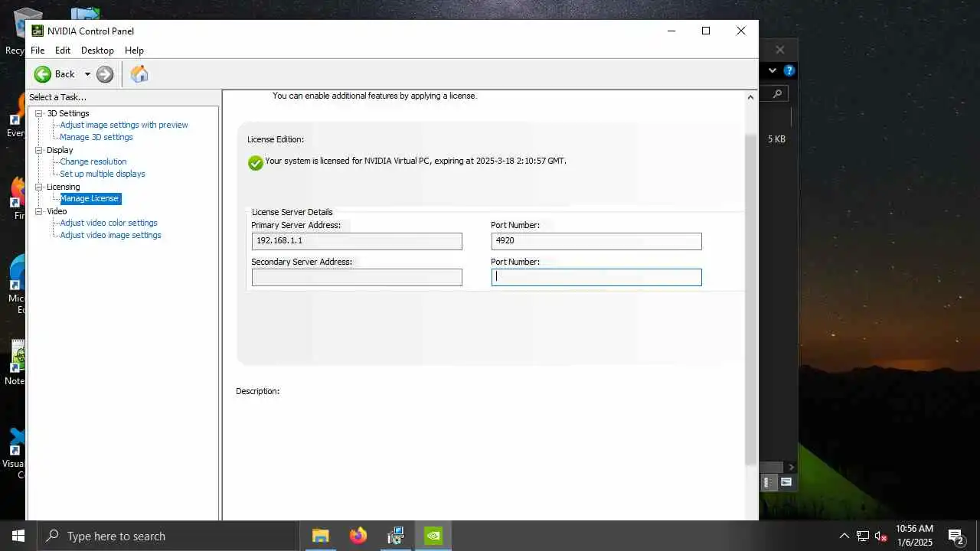The image size is (980, 551).
Task: Click the secondary Port Number field
Action: pyautogui.click(x=596, y=278)
